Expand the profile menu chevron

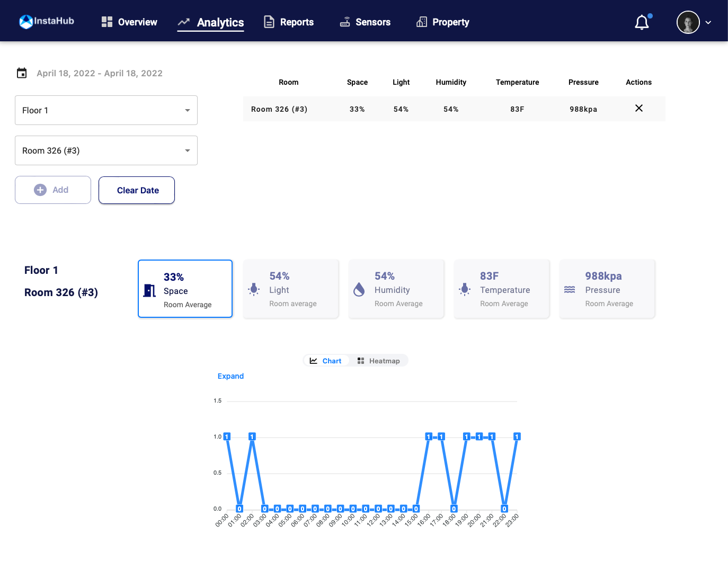(x=708, y=23)
